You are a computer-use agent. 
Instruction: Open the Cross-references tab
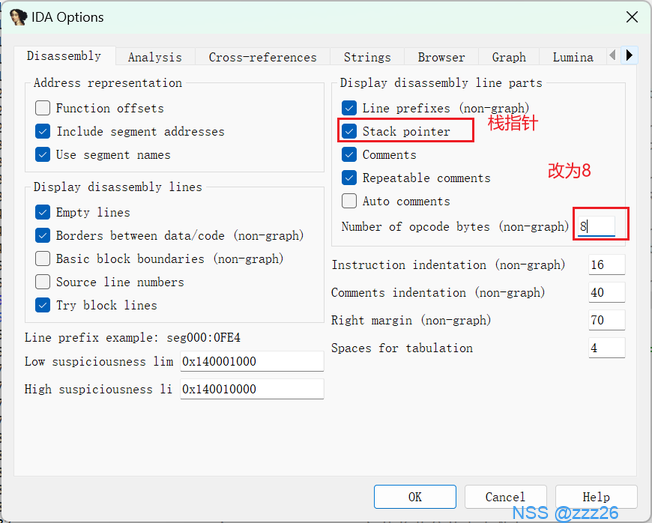[262, 58]
